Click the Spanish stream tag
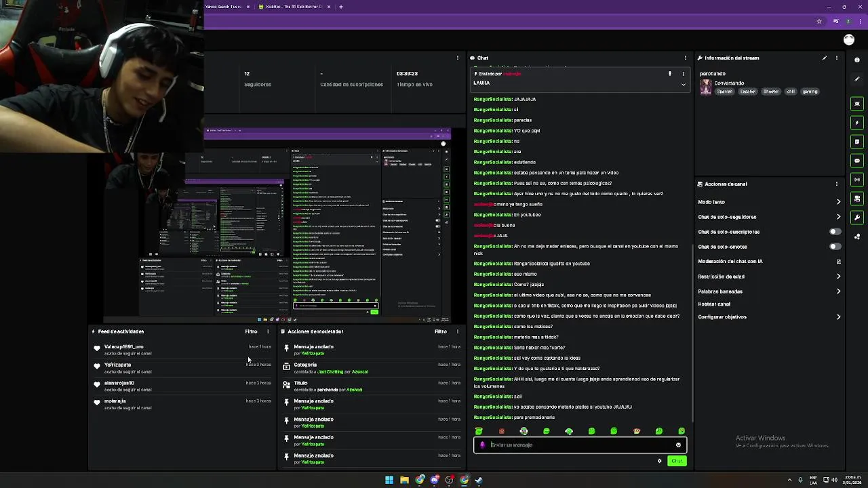The width and height of the screenshot is (868, 488). click(725, 91)
